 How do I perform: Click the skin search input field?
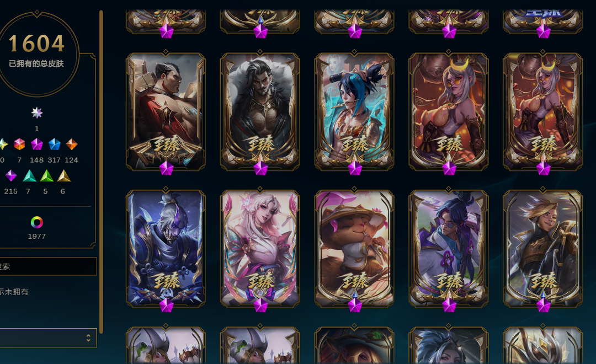[x=48, y=266]
